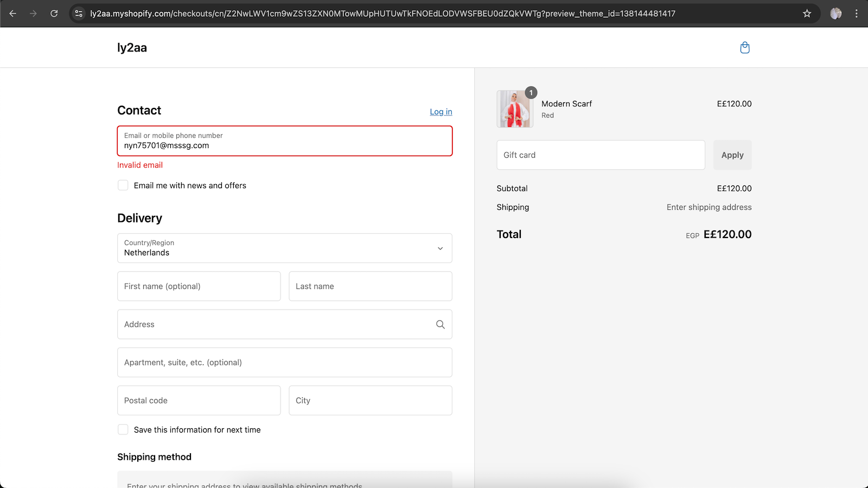Change Netherlands to another country
This screenshot has width=868, height=488.
click(284, 248)
